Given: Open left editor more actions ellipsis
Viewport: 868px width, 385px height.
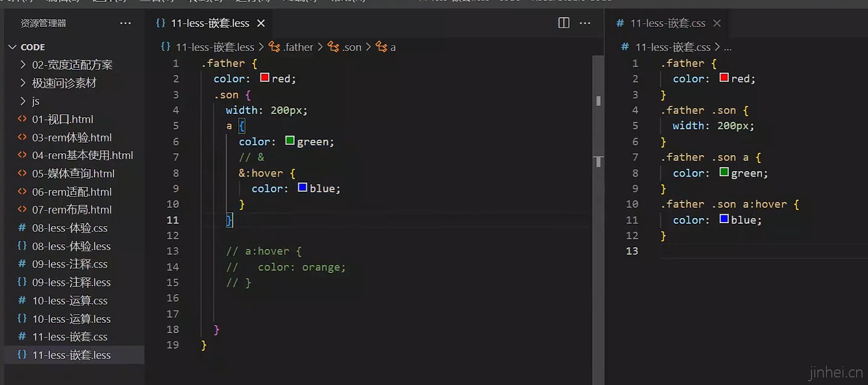Looking at the screenshot, I should coord(585,23).
